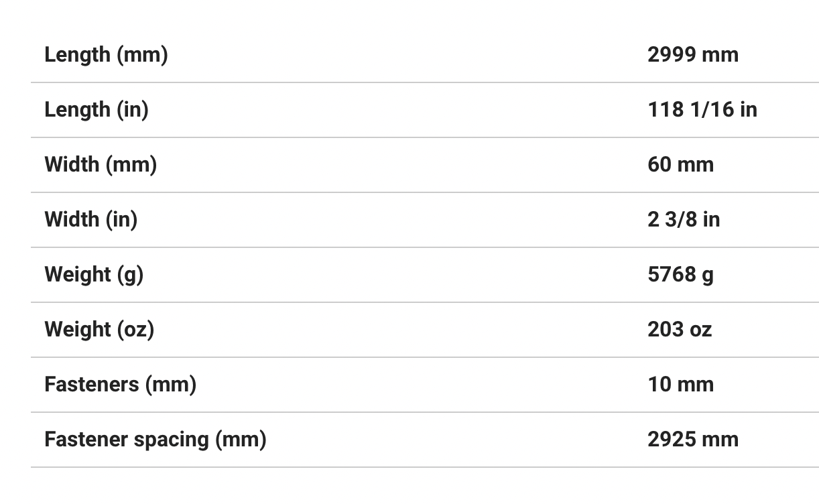The image size is (819, 504).
Task: Select the 2 3/8 in value
Action: pos(684,219)
